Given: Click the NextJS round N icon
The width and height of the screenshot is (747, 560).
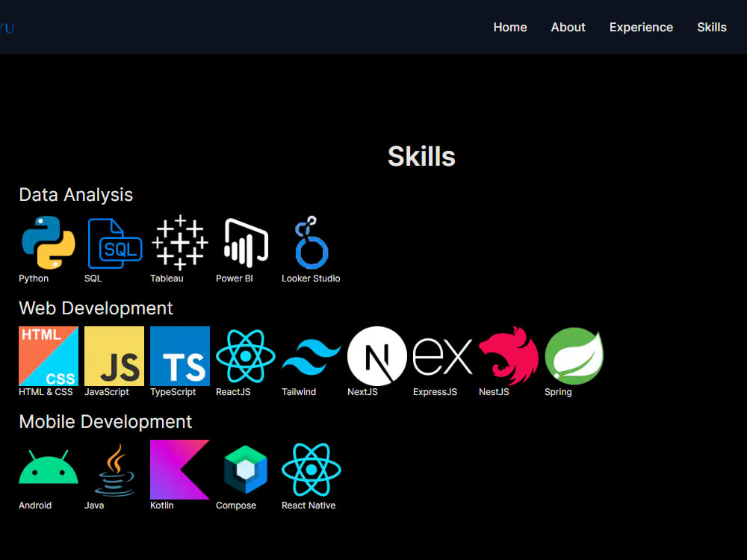Looking at the screenshot, I should (377, 356).
